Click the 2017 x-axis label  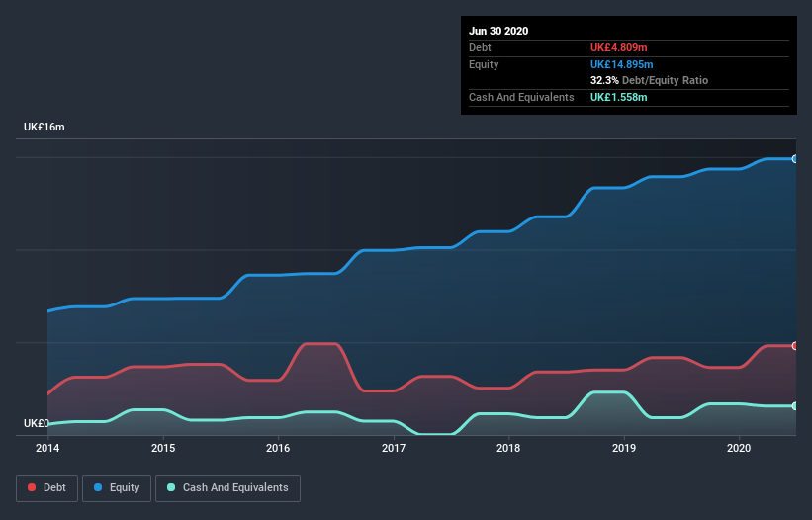(x=394, y=448)
